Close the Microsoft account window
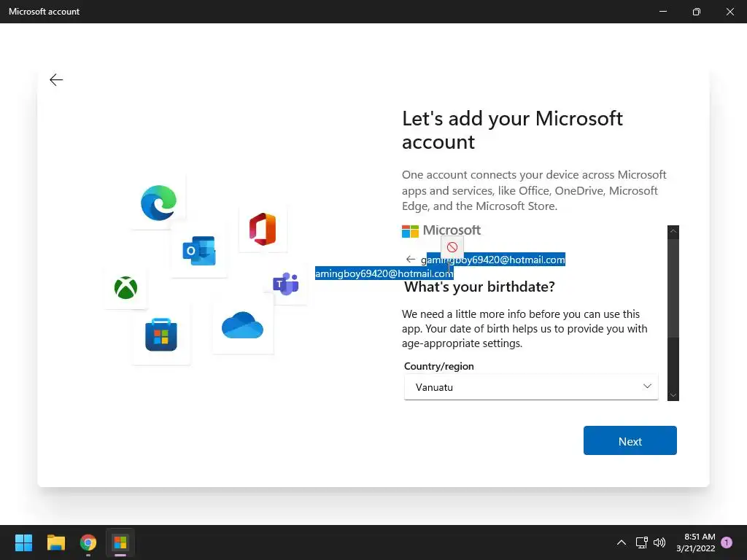747x560 pixels. tap(729, 12)
